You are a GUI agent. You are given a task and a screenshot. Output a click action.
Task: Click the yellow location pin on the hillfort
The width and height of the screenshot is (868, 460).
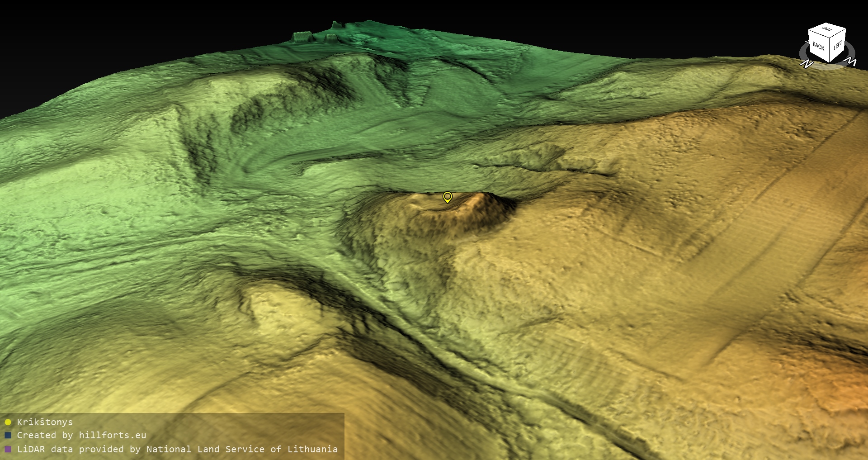click(447, 197)
